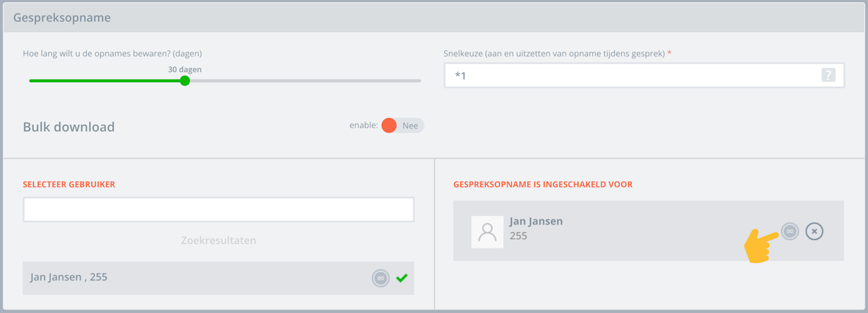
Task: Click Jan Jansen's name in the enabled list
Action: pos(536,221)
